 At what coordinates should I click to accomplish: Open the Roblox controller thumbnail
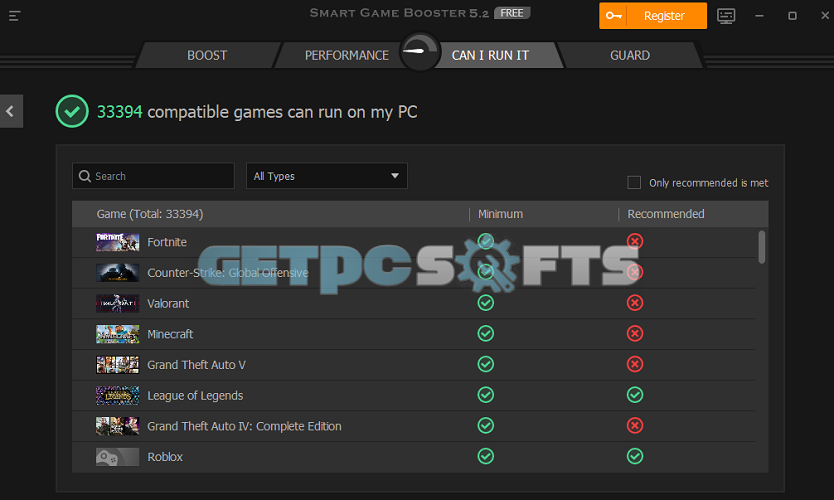click(118, 457)
